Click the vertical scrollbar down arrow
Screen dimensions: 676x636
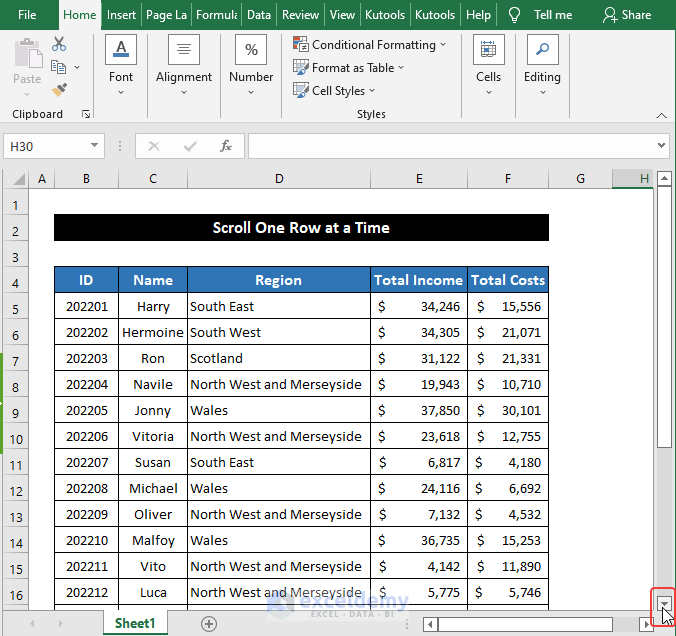tap(664, 603)
